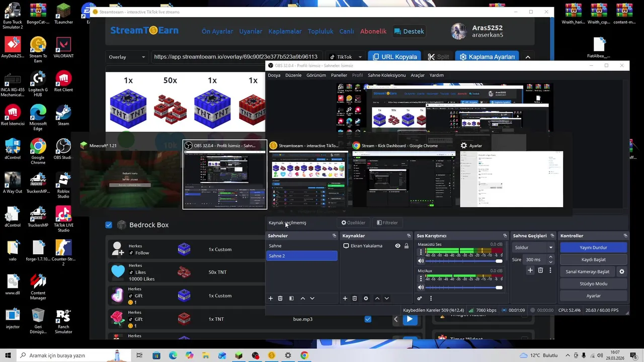This screenshot has width=644, height=362.
Task: Switch to Minecraft 1.21 window thumbnail
Action: pyautogui.click(x=130, y=174)
